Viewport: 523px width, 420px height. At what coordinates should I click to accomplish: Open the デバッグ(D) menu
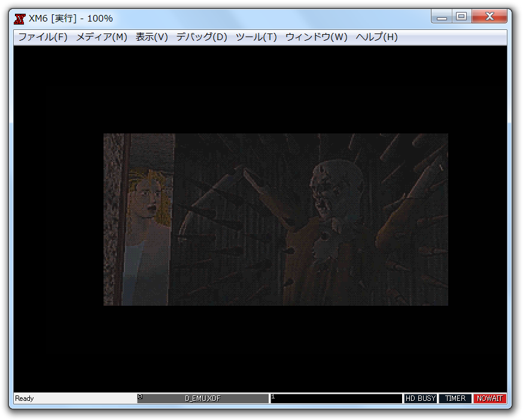(202, 36)
